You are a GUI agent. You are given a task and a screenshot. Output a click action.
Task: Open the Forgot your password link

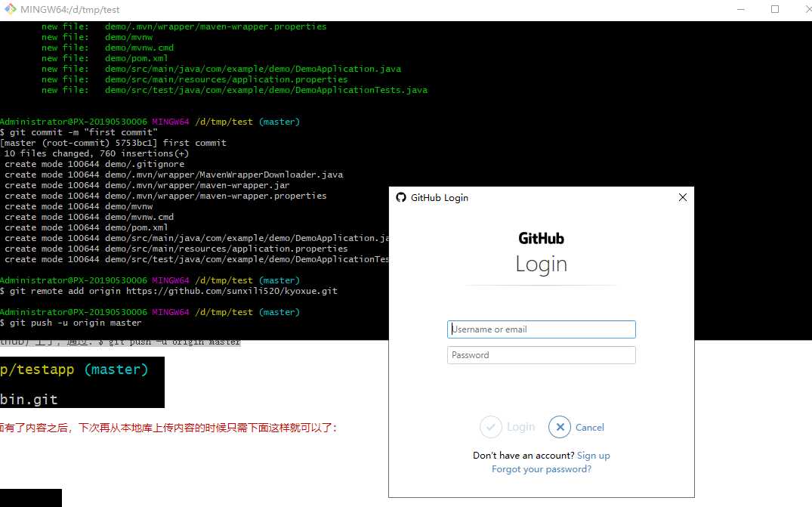541,468
